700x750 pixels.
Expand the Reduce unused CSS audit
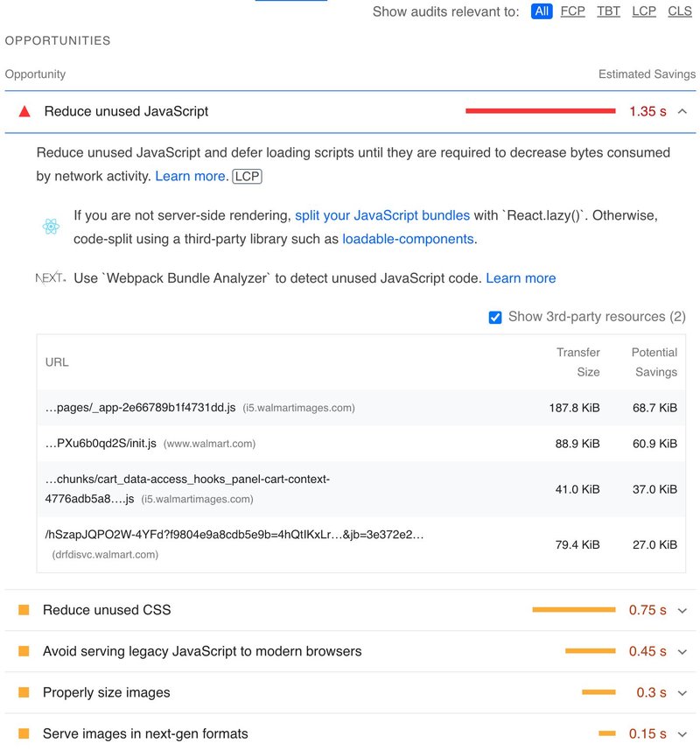(x=682, y=609)
